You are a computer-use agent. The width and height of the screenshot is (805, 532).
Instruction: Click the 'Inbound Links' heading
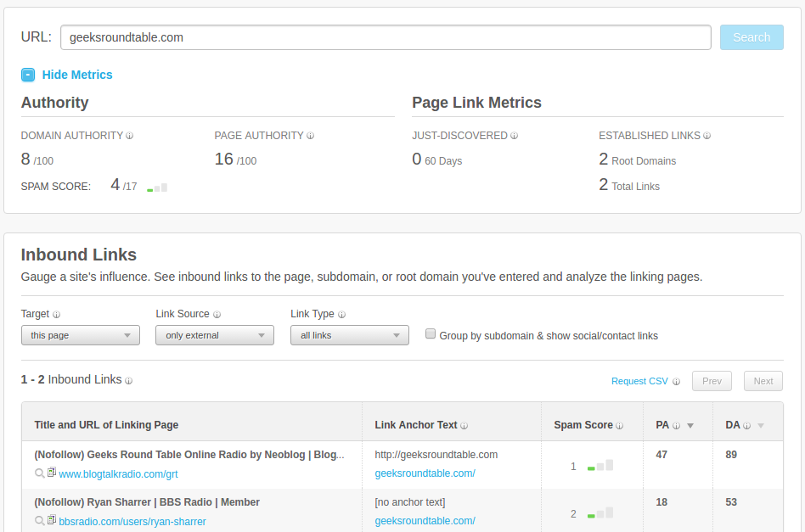(x=79, y=255)
